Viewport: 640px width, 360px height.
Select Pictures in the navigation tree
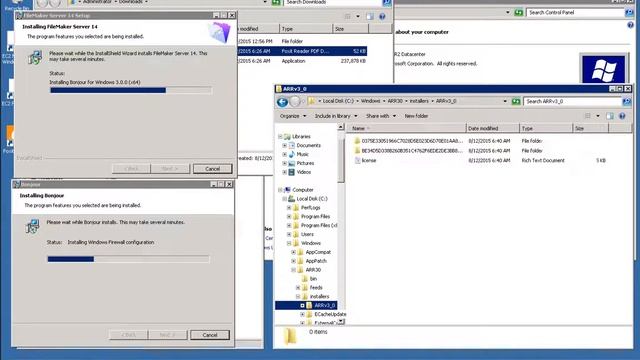click(305, 163)
